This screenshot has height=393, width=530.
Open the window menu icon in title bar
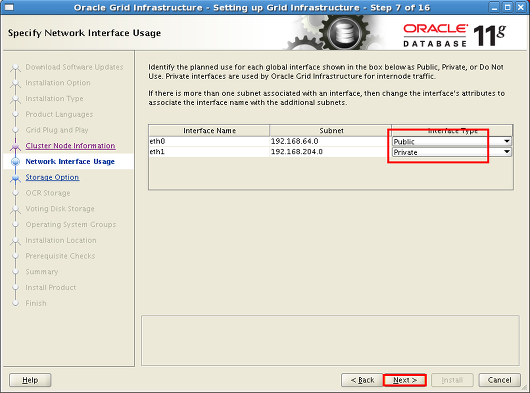9,7
